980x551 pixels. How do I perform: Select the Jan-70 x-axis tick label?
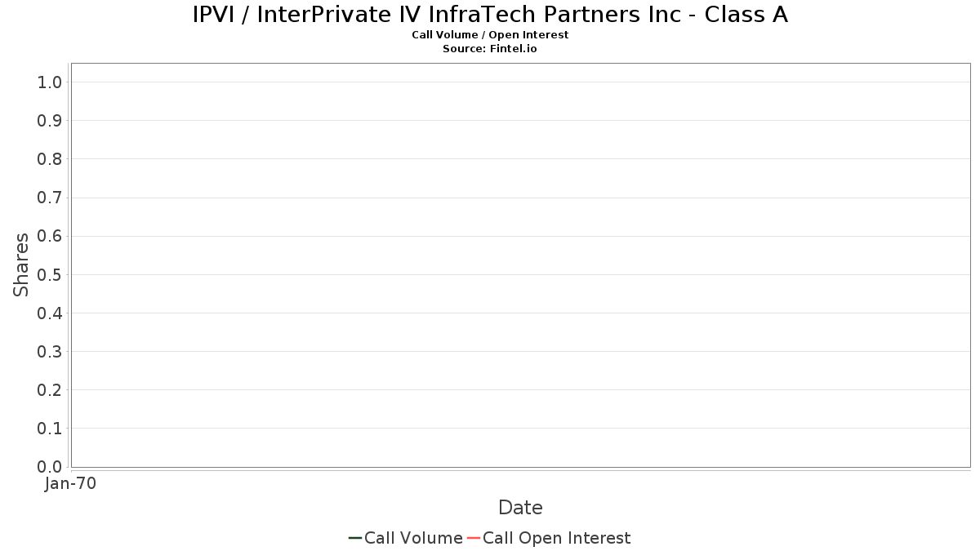tap(71, 483)
